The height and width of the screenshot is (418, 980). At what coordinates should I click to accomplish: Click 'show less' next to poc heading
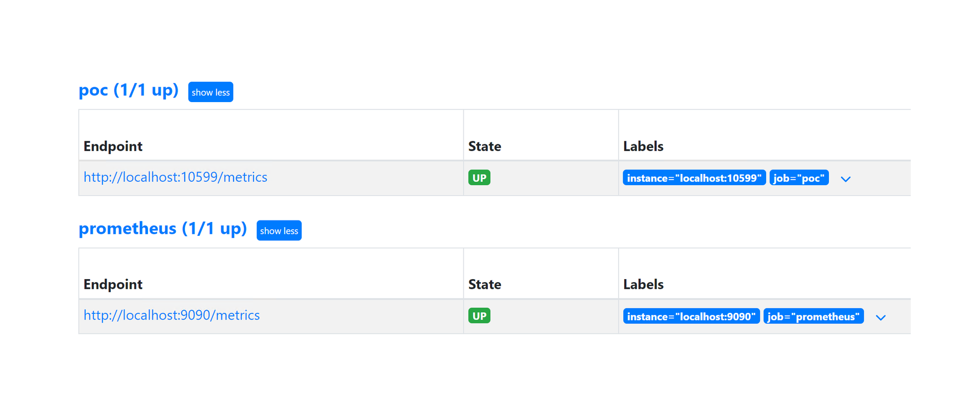[x=210, y=92]
